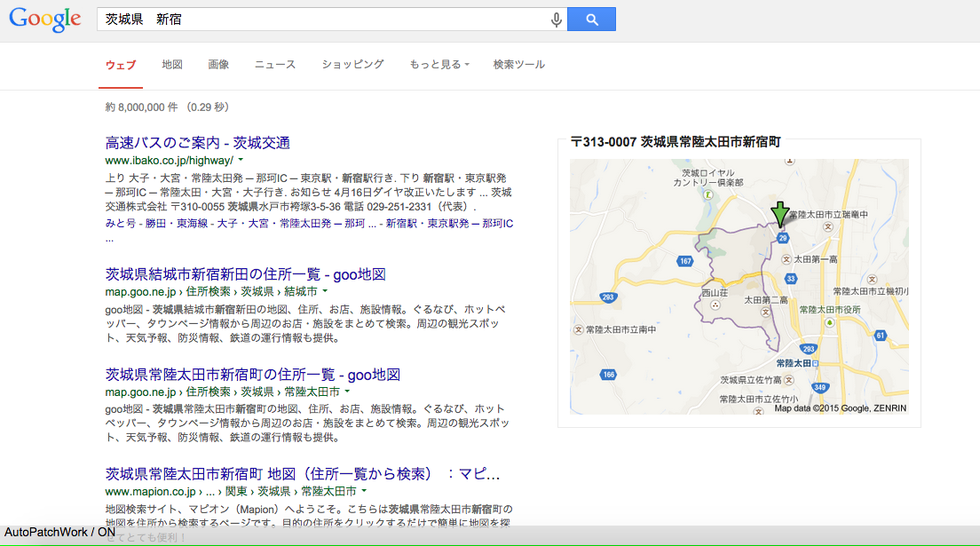This screenshot has height=546, width=980.
Task: Open the ニュース tab
Action: pos(275,65)
